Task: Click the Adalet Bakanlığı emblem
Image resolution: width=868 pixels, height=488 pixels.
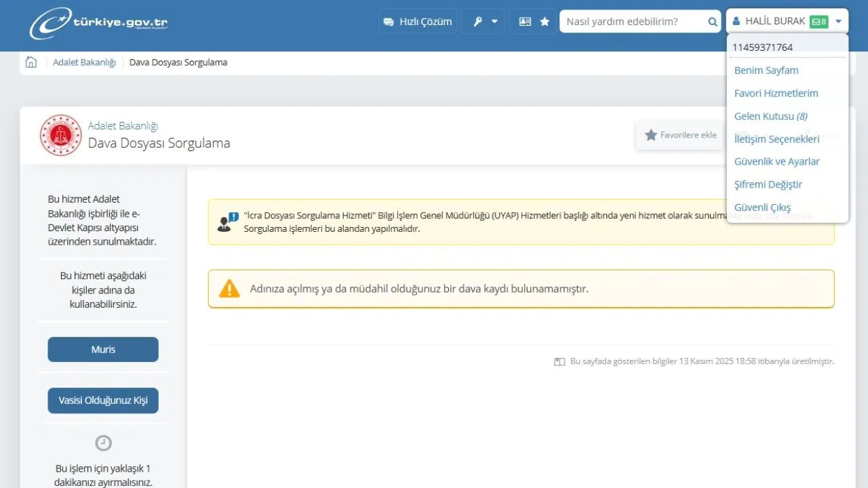Action: point(60,136)
